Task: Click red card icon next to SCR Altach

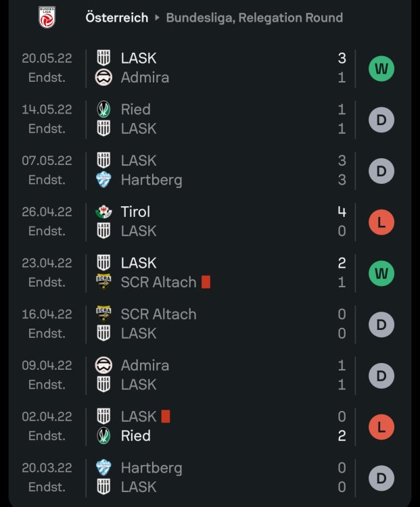Action: coord(206,282)
